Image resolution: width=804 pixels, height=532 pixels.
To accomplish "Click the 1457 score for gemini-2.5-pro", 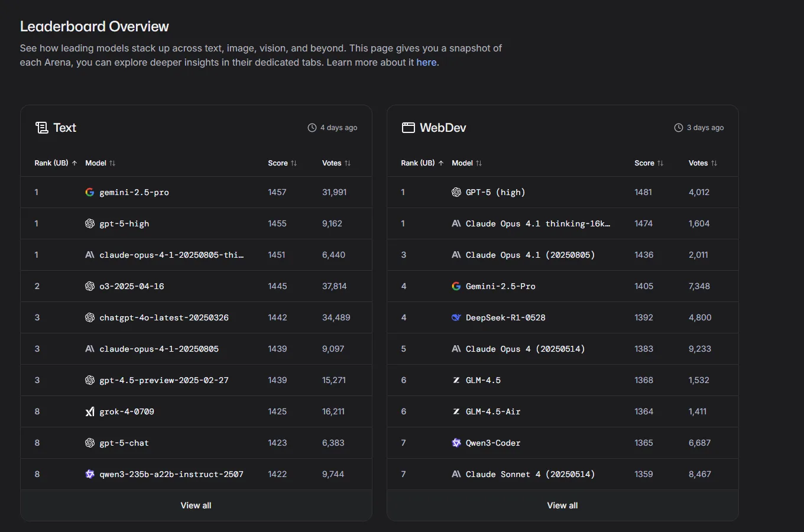I will point(277,192).
